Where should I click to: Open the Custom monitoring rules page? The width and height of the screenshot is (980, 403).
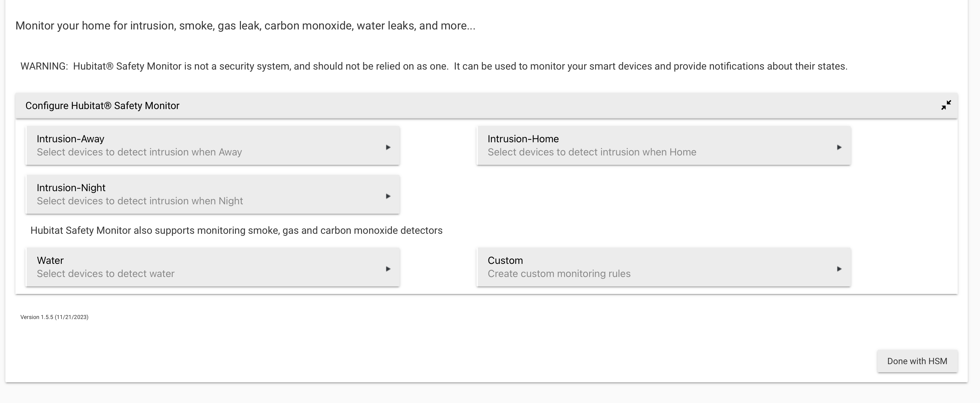point(663,267)
